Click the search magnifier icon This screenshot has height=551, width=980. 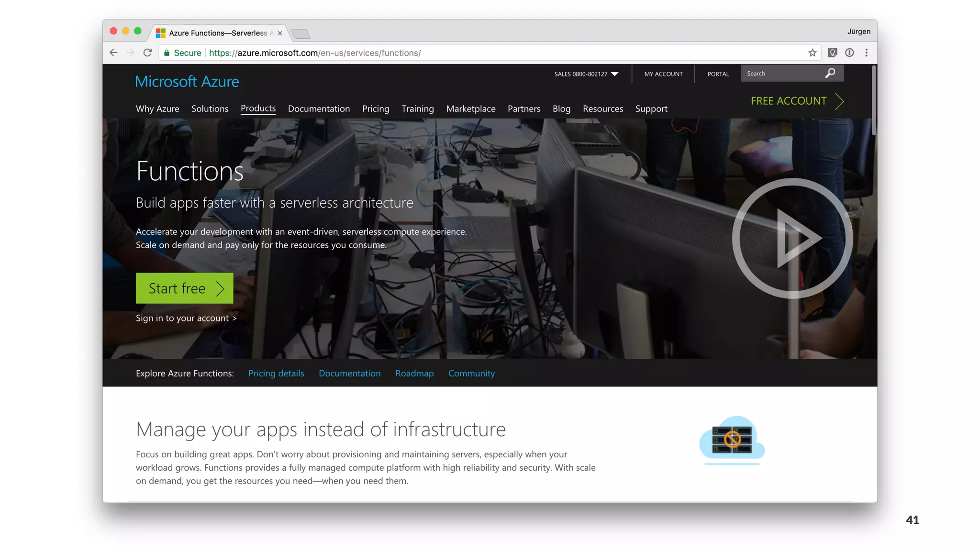[830, 73]
